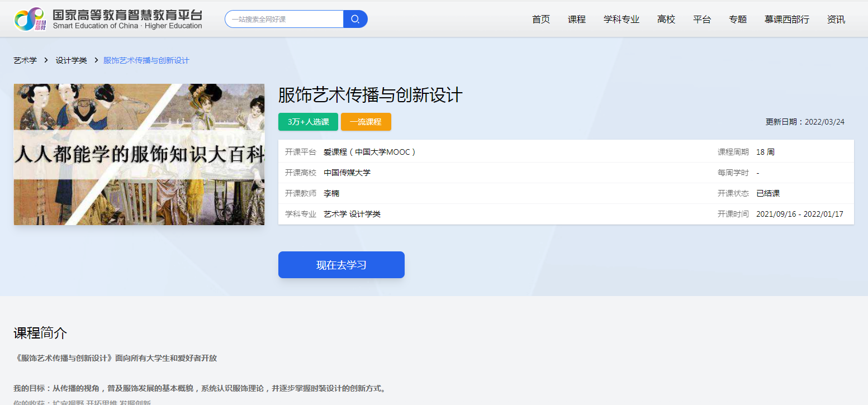
Task: Open the 资讯 news menu item
Action: (836, 20)
